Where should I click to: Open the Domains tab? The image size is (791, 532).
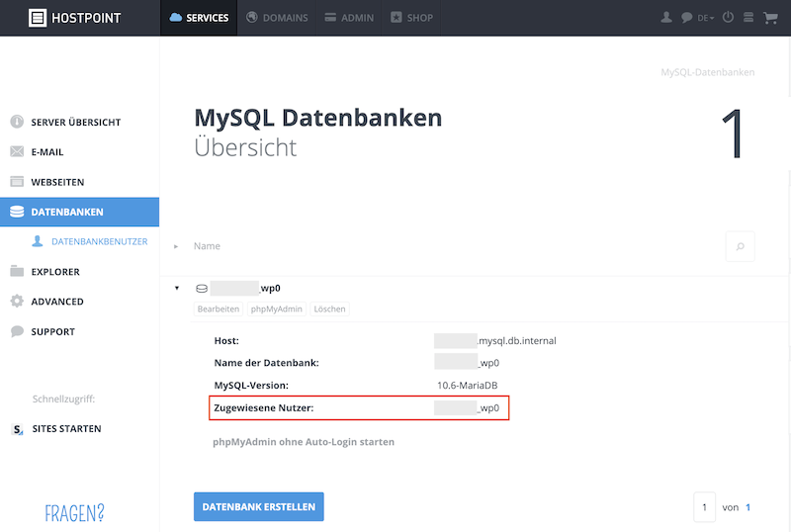click(277, 18)
